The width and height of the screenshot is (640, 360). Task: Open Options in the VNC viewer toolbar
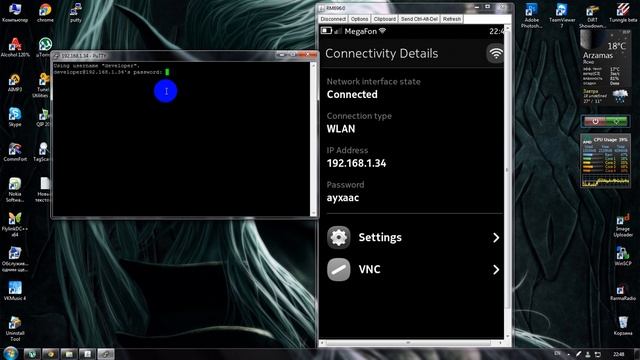click(x=359, y=19)
